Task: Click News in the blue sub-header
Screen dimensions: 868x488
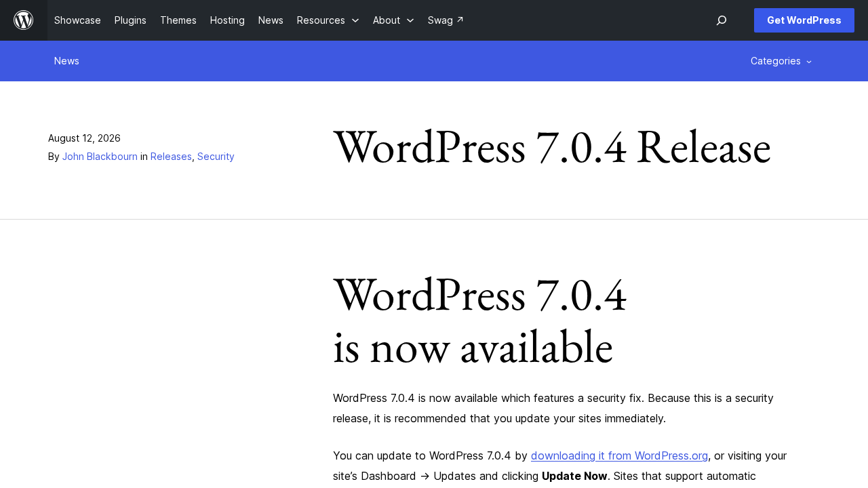Action: pyautogui.click(x=66, y=61)
